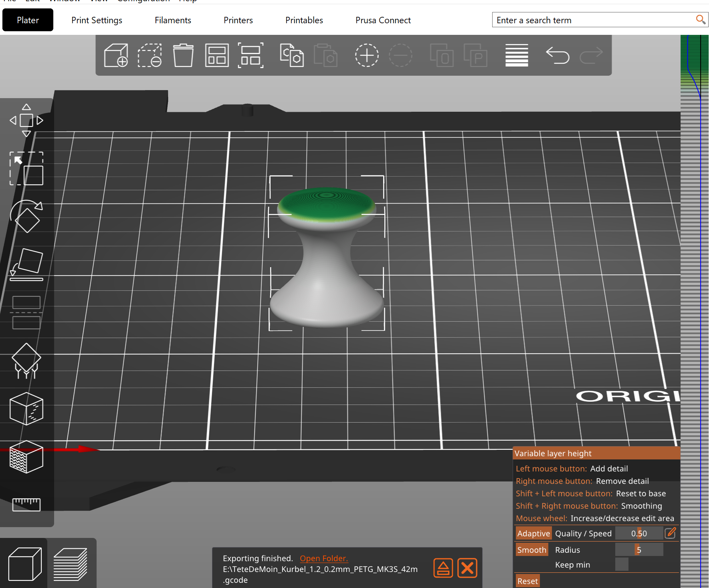Select the Move tool in sidebar
The height and width of the screenshot is (588, 709).
[26, 120]
